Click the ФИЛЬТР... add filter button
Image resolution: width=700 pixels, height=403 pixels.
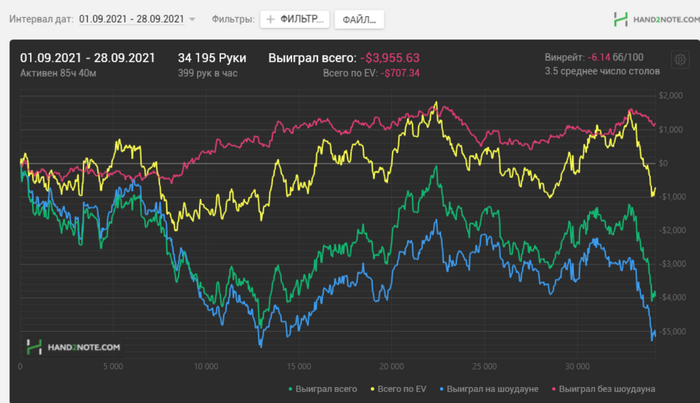click(295, 20)
